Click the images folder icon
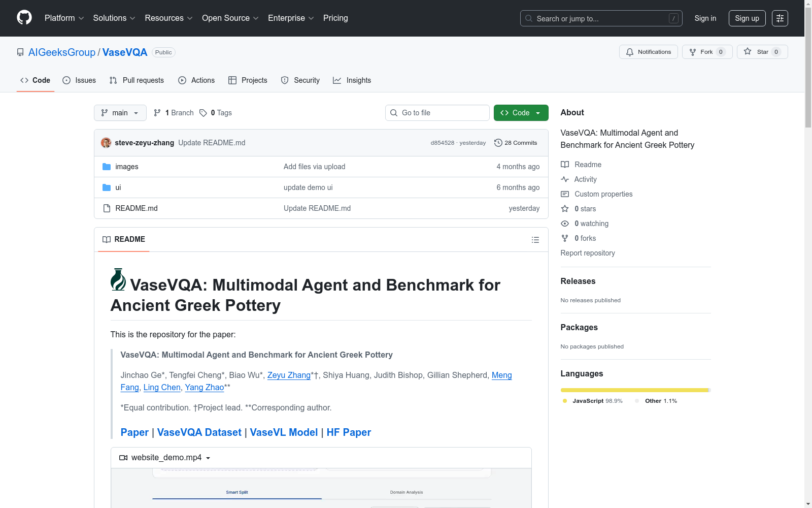The image size is (812, 508). [x=107, y=167]
